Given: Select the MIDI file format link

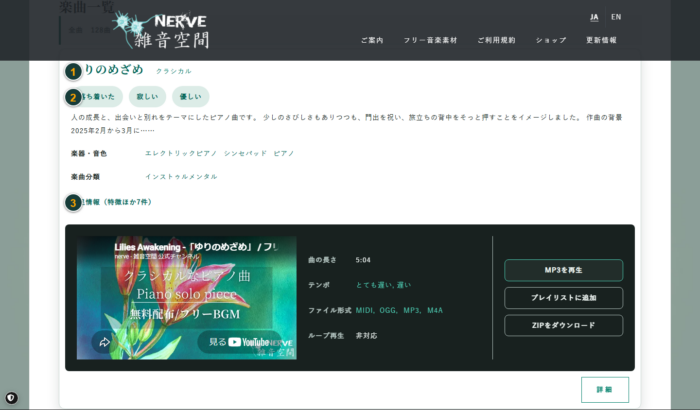Looking at the screenshot, I should (x=364, y=310).
